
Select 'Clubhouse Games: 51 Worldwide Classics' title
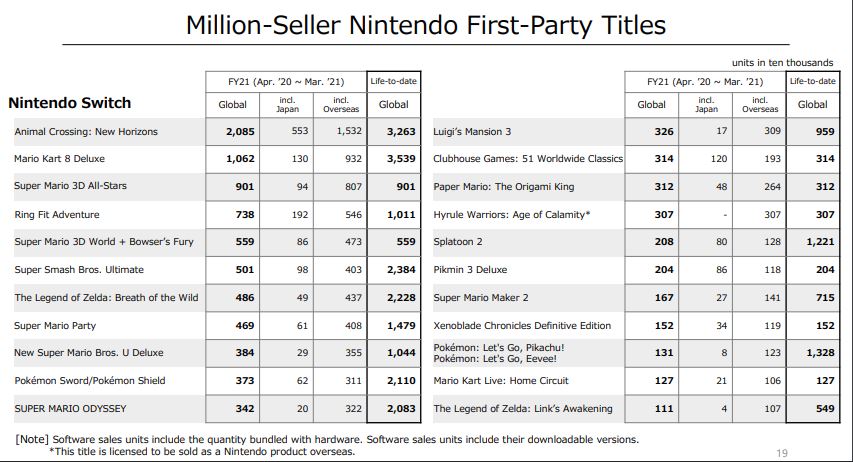(528, 159)
